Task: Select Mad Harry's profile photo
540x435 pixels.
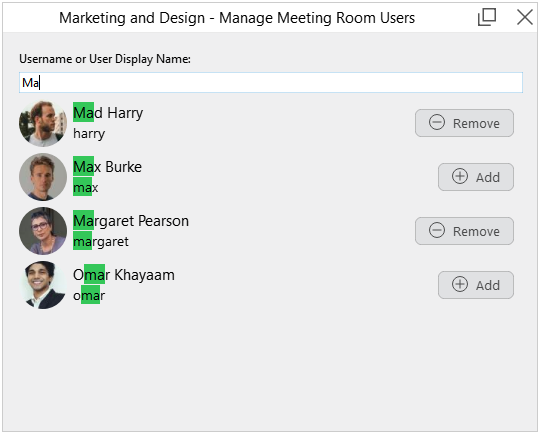Action: click(x=43, y=123)
